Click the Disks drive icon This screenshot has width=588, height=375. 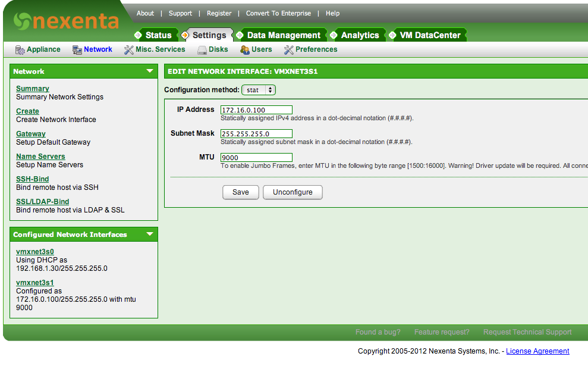coord(202,50)
